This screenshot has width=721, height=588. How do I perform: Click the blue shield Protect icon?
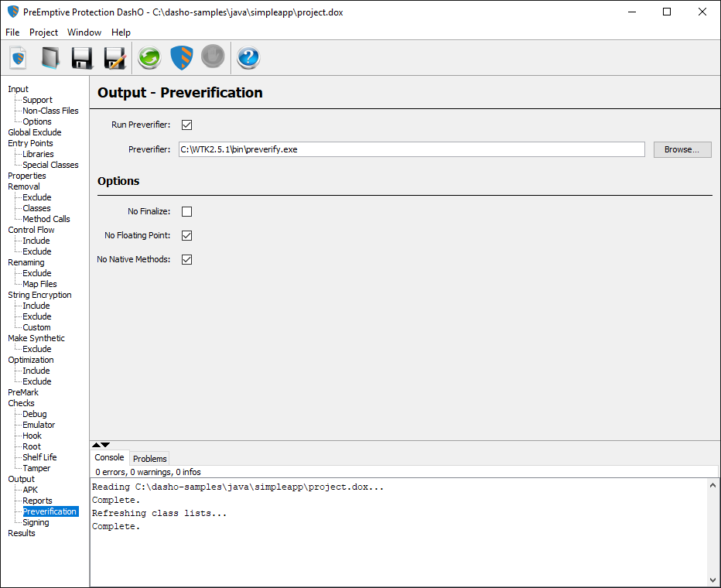click(x=182, y=58)
